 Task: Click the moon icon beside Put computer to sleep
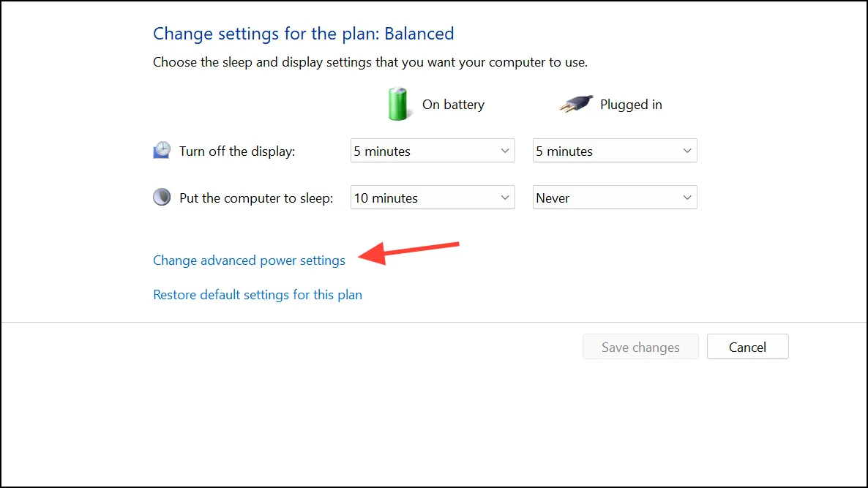(x=162, y=197)
